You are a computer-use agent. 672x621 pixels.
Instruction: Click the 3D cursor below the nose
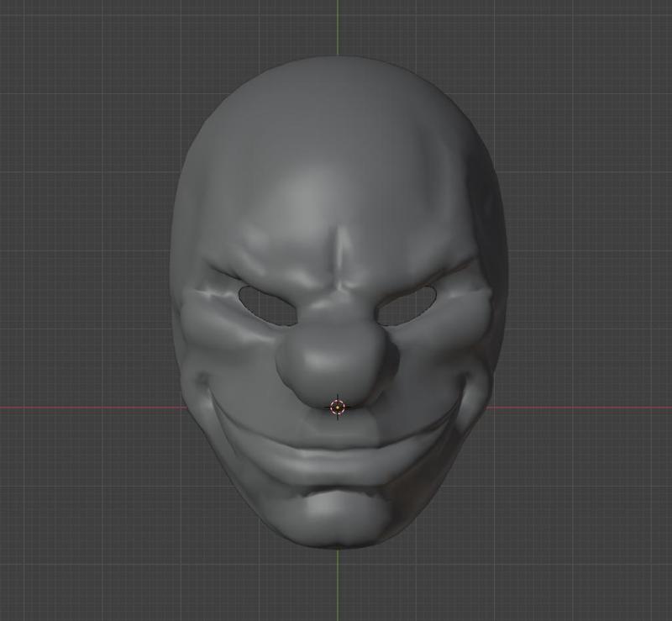(338, 407)
